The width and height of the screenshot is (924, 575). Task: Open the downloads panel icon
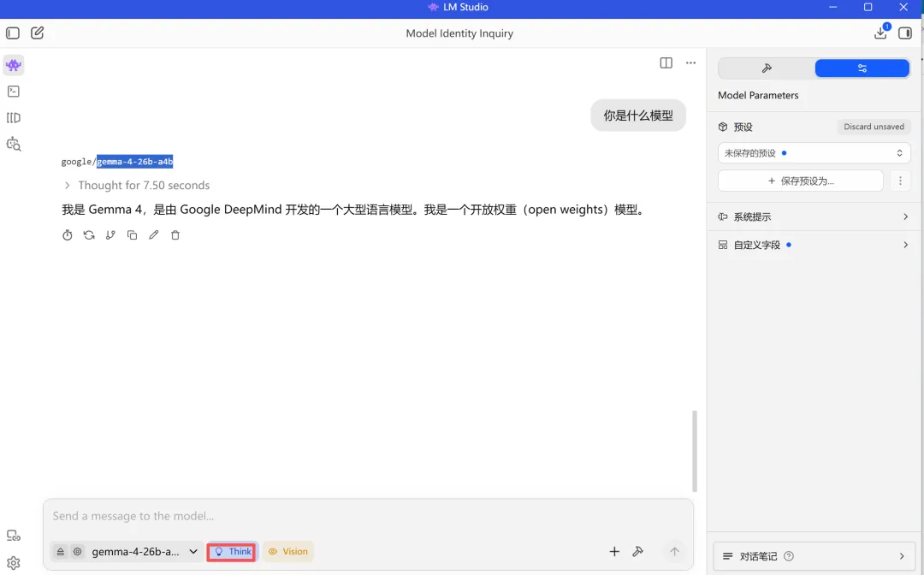click(x=880, y=33)
